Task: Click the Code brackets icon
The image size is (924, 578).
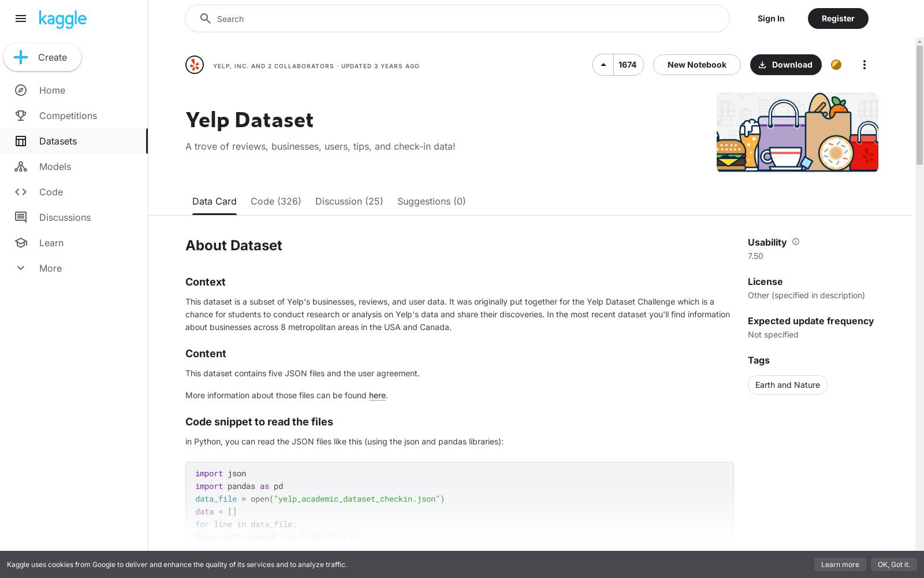Action: point(21,192)
